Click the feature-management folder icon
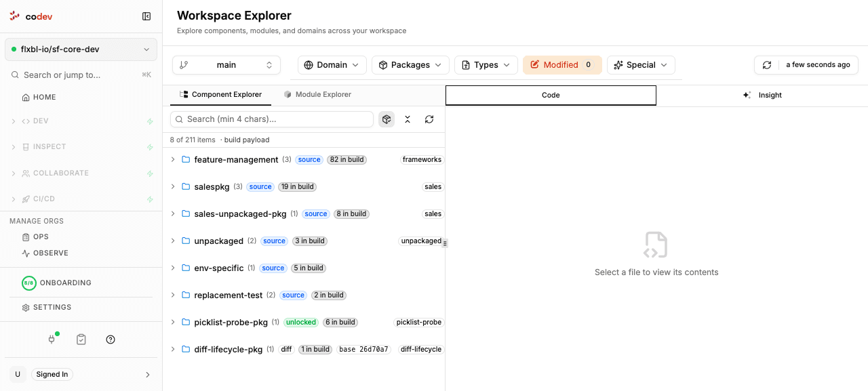 tap(186, 160)
